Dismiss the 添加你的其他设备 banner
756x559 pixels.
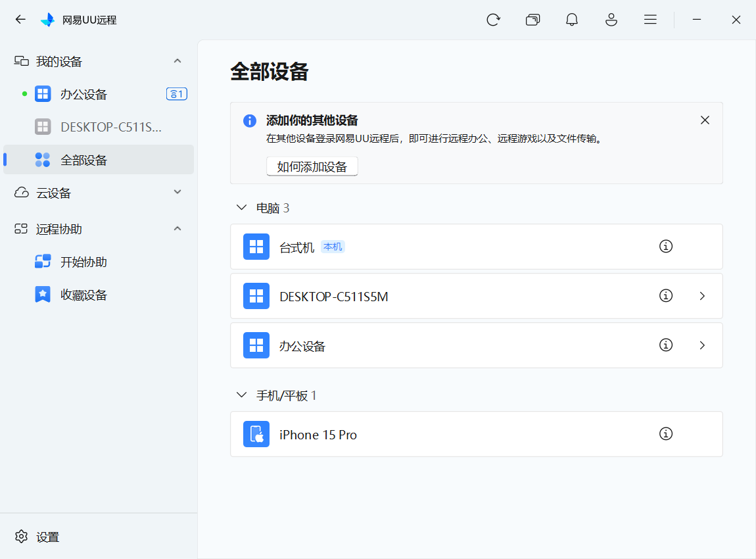click(705, 120)
